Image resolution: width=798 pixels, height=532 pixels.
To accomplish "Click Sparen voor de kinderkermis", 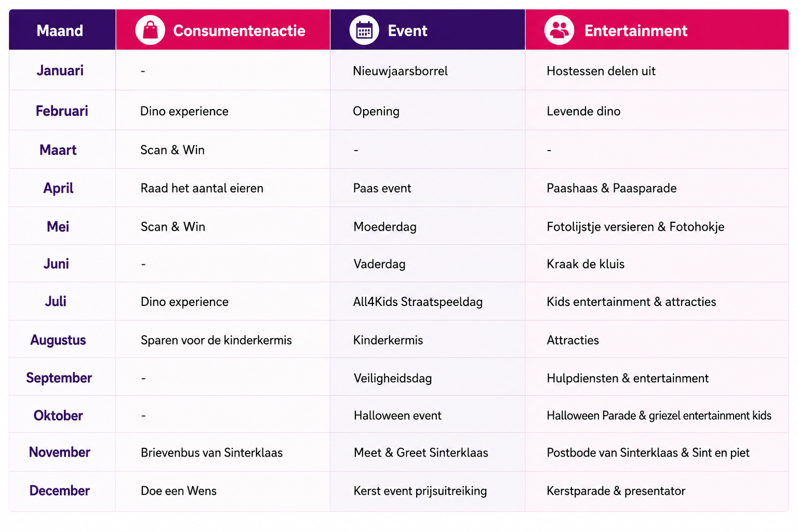I will point(216,340).
